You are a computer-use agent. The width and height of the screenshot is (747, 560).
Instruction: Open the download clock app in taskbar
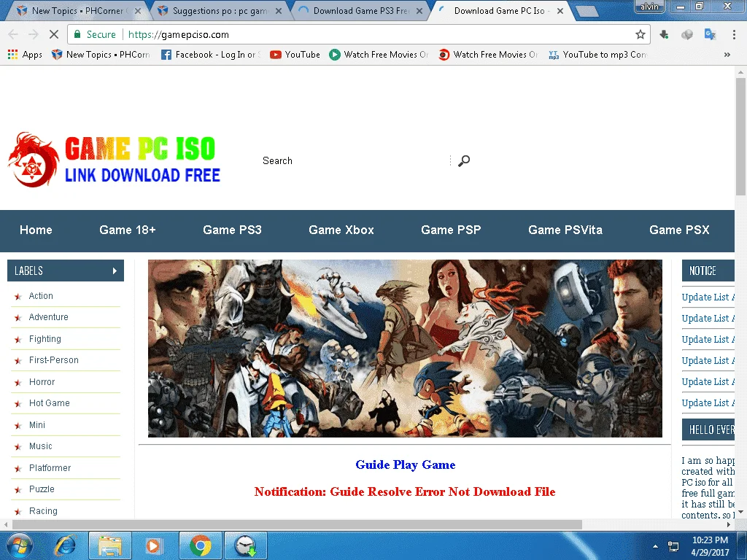[x=245, y=545]
